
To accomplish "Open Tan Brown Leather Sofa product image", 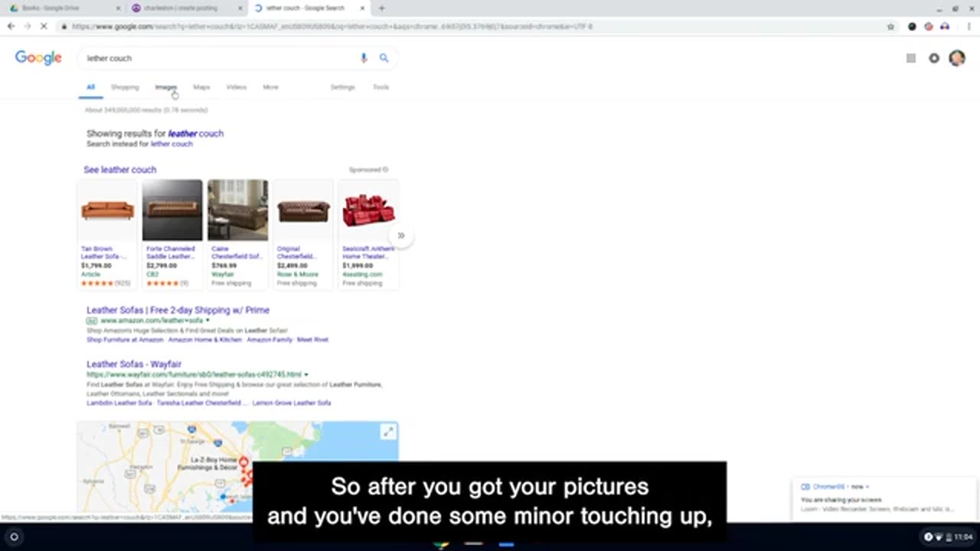I will [x=107, y=210].
